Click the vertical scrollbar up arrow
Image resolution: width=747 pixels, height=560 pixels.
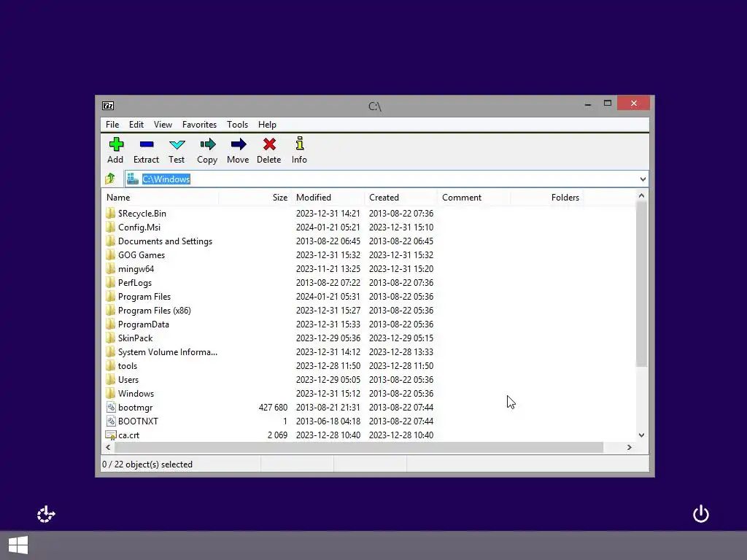(x=641, y=195)
